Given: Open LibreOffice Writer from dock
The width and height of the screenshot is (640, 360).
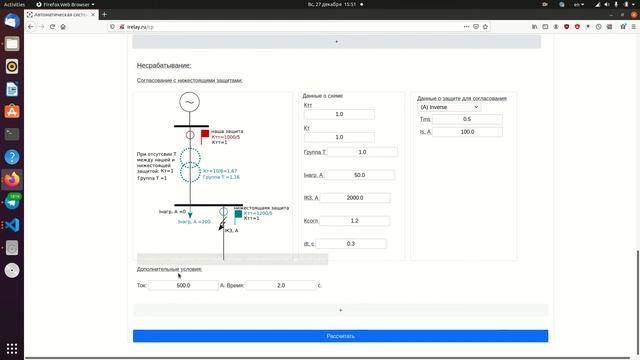Looking at the screenshot, I should coord(12,89).
